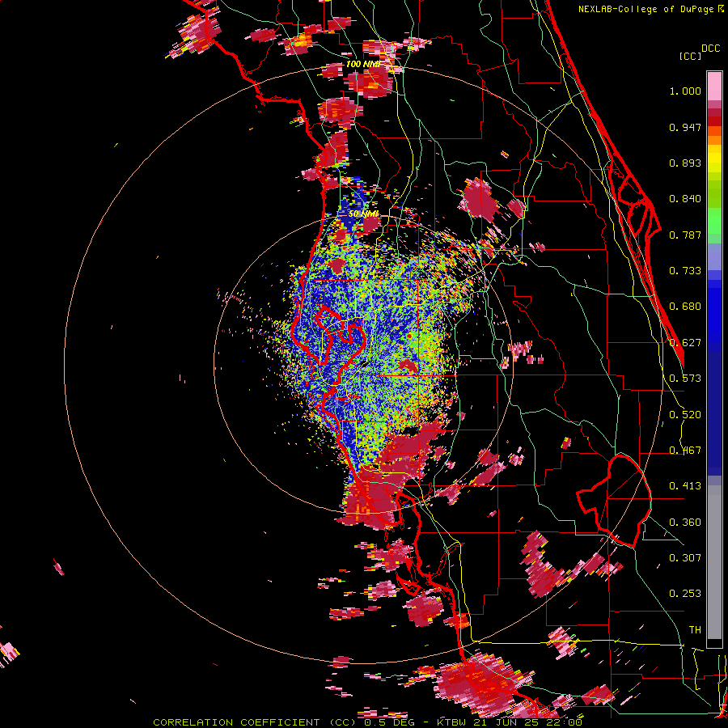This screenshot has width=728, height=728.
Task: Select the 0.573 scale value
Action: pos(685,379)
